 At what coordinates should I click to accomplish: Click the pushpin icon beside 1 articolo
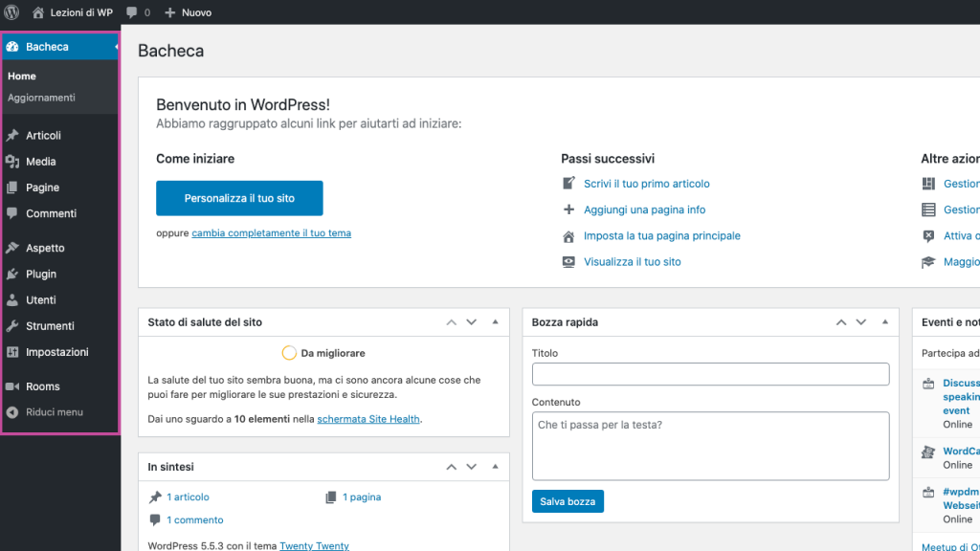click(155, 497)
